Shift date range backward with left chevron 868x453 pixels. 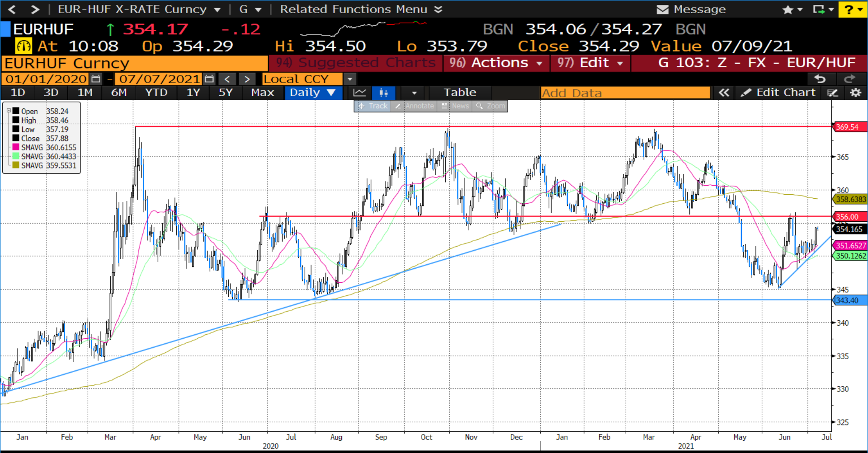click(x=227, y=79)
